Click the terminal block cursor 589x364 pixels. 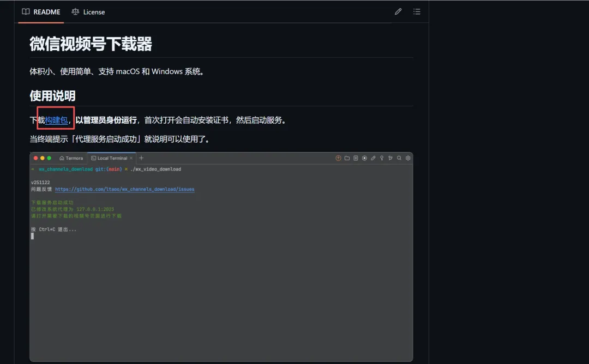tap(32, 236)
